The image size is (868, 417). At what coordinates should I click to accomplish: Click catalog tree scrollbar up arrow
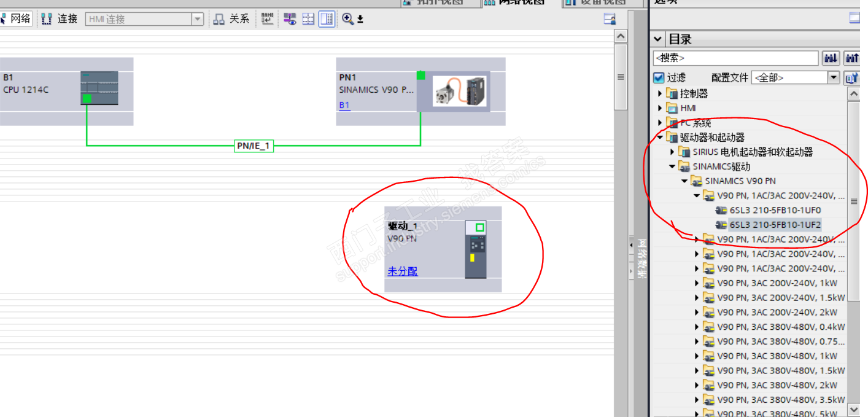click(854, 94)
